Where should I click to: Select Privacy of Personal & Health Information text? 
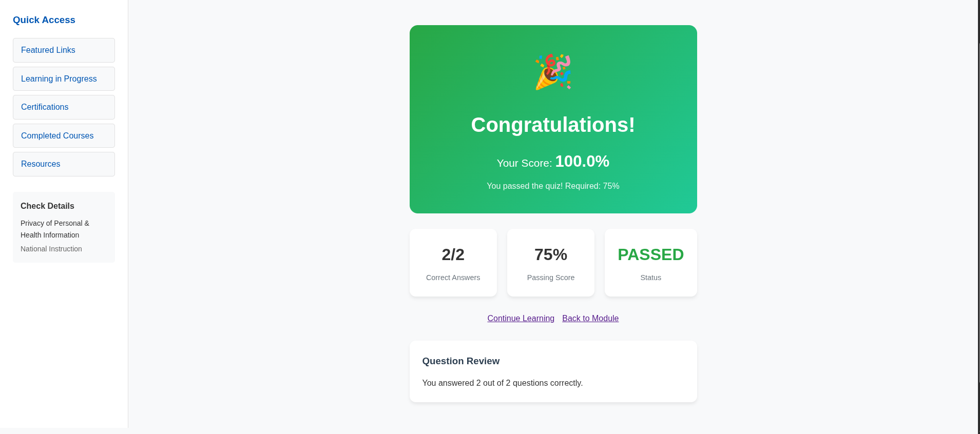(x=55, y=229)
